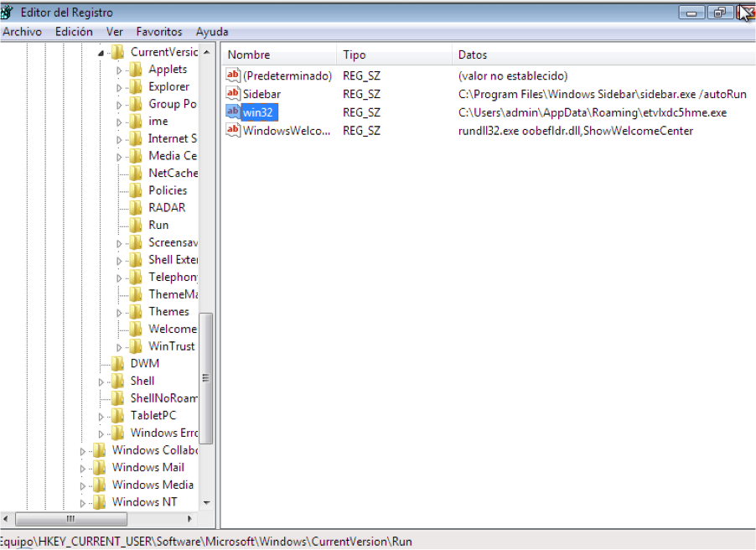Open the Archivo menu
This screenshot has height=550, width=756.
click(x=22, y=32)
